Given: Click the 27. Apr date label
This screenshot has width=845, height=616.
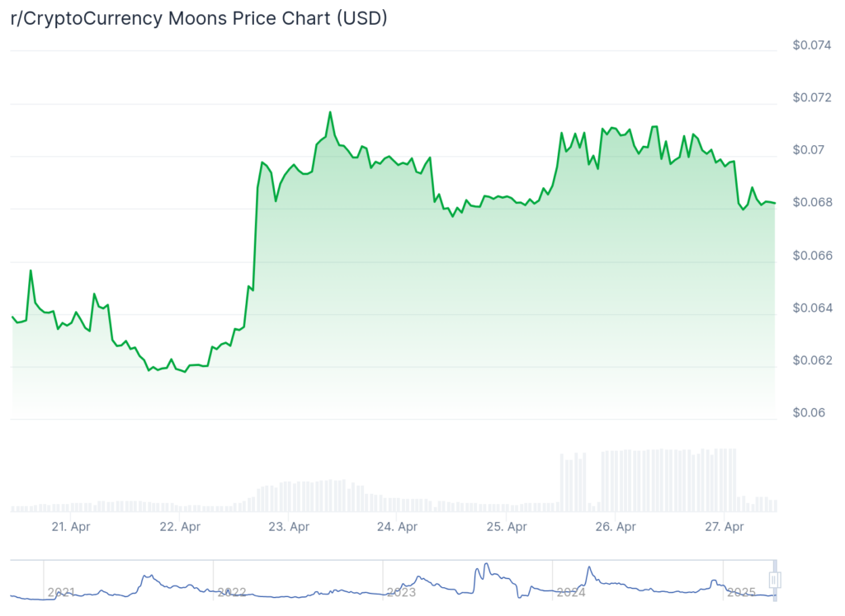Looking at the screenshot, I should [723, 527].
